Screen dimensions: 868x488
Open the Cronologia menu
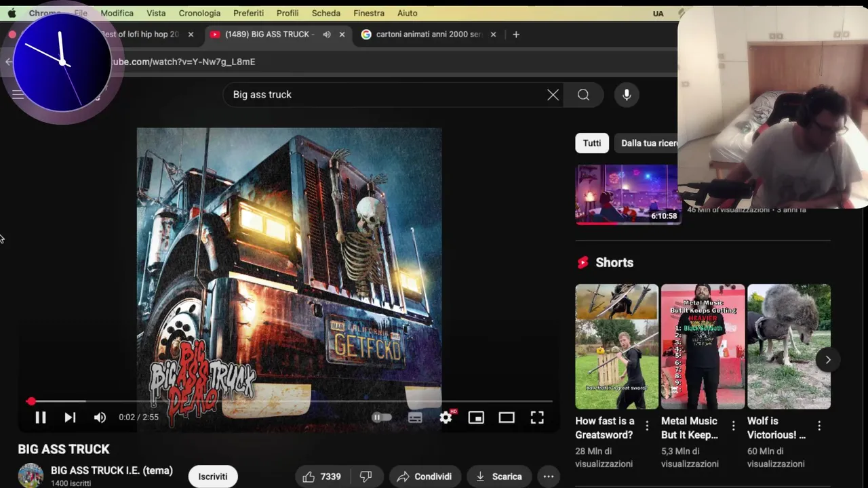pos(199,13)
